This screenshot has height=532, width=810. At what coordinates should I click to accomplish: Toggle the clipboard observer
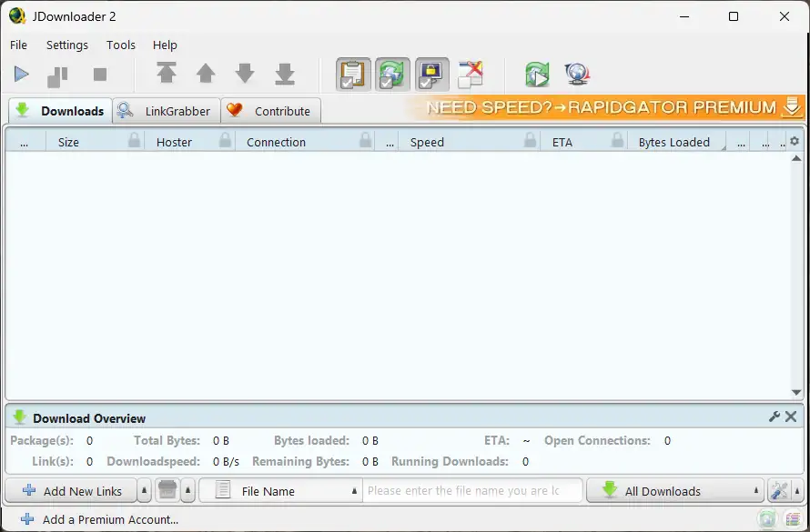click(355, 75)
